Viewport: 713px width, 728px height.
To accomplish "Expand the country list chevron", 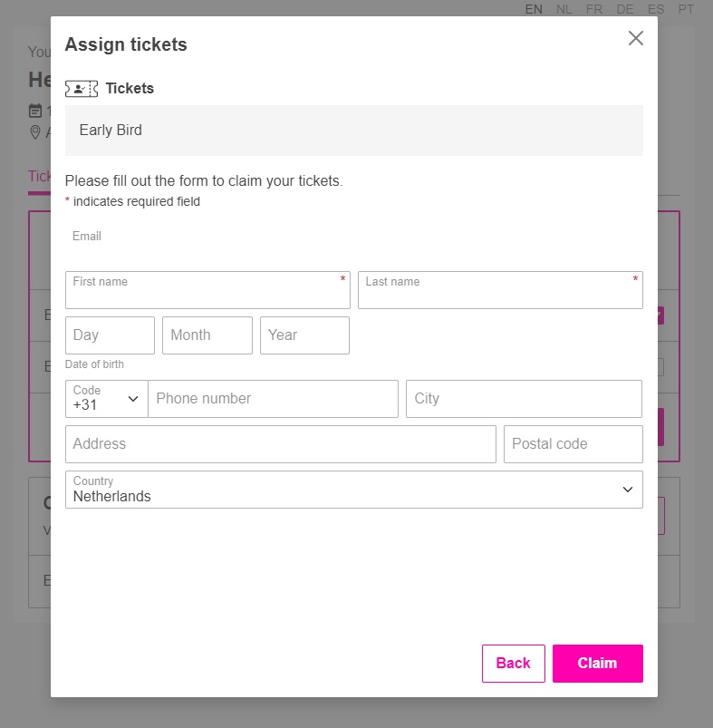I will pos(627,490).
